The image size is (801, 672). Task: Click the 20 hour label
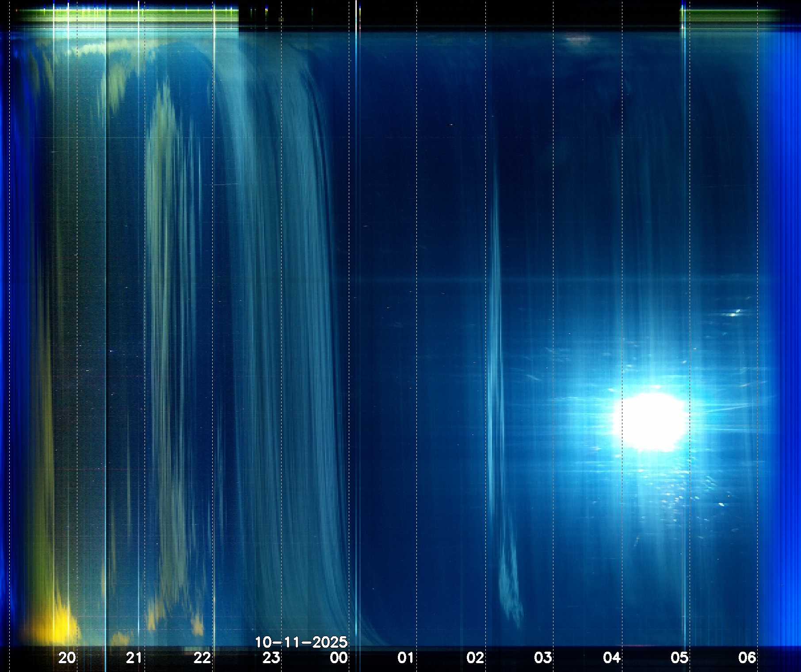pyautogui.click(x=67, y=658)
